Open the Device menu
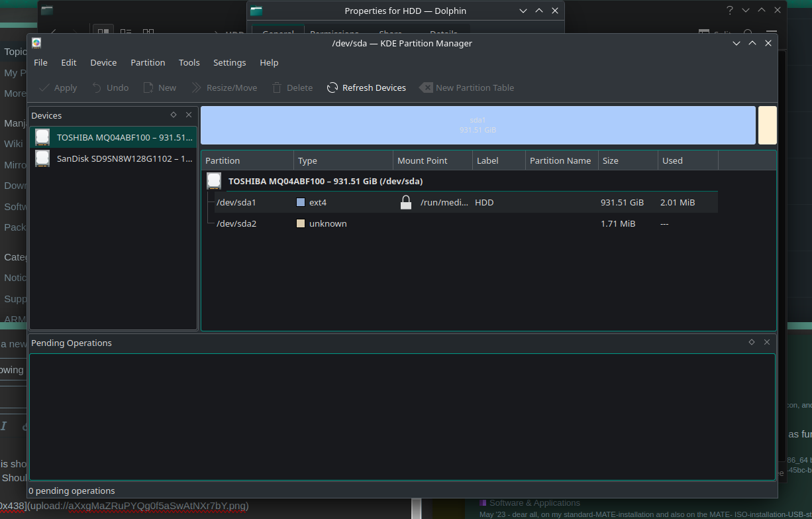Viewport: 812px width, 519px height. click(103, 62)
